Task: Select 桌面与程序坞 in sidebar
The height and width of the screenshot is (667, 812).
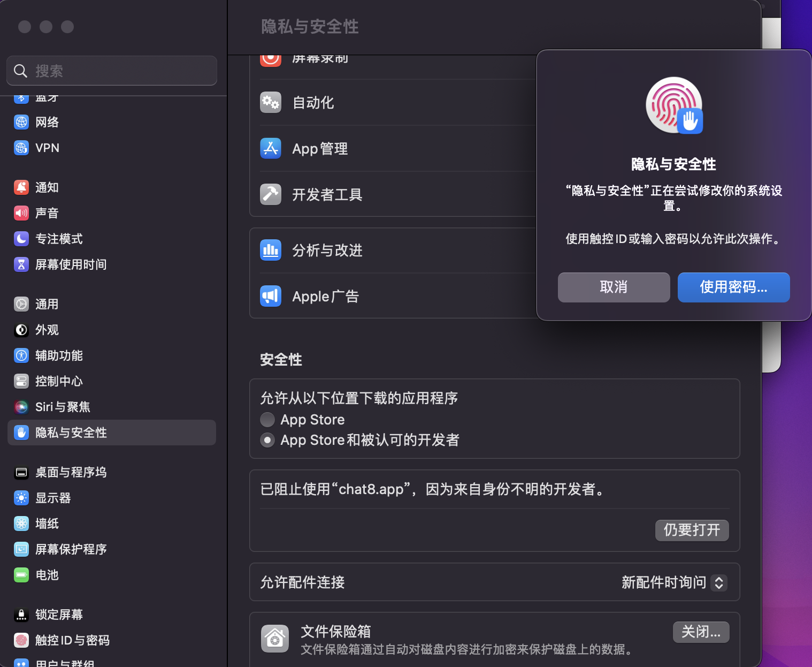Action: pos(71,472)
